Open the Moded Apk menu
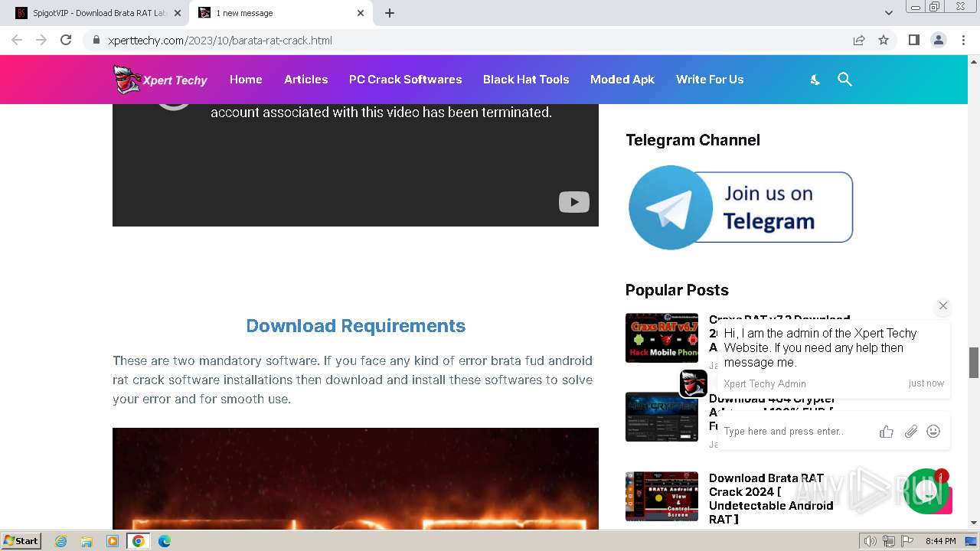 click(x=622, y=80)
